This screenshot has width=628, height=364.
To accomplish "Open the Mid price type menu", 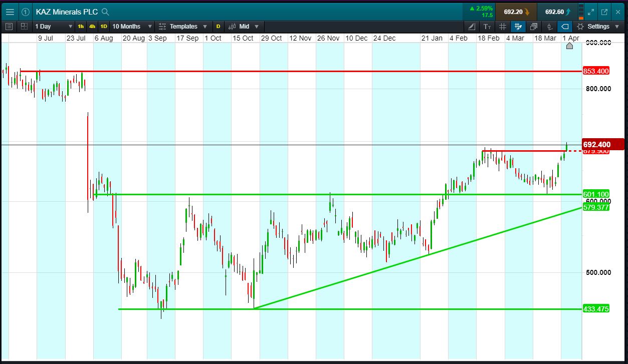I will [244, 27].
